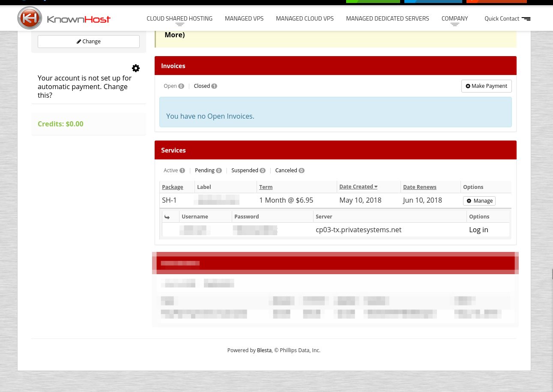Open the Blesta link in footer
Screen dimensions: 553x392
click(x=264, y=350)
